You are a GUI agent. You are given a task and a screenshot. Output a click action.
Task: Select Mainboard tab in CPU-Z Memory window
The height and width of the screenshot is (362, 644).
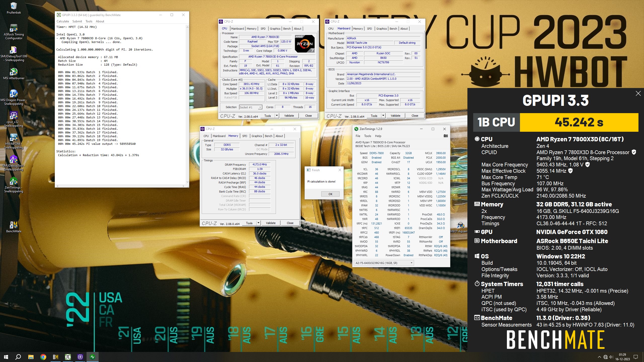click(219, 136)
